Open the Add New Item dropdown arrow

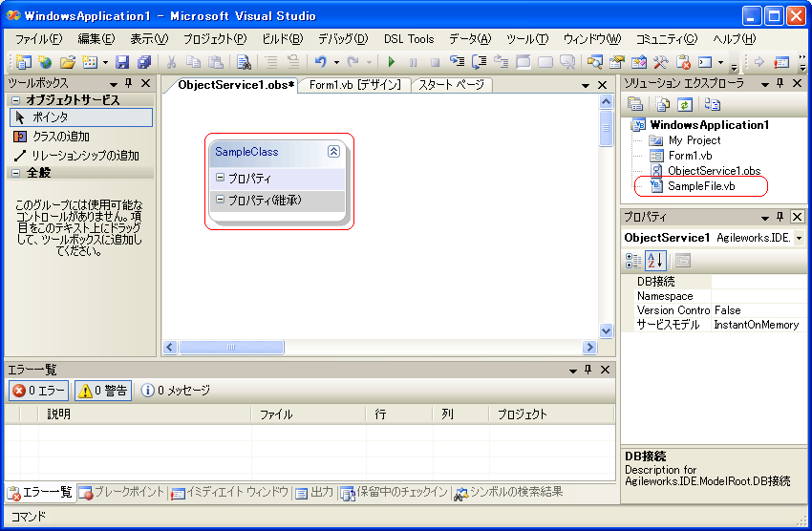coord(105,62)
